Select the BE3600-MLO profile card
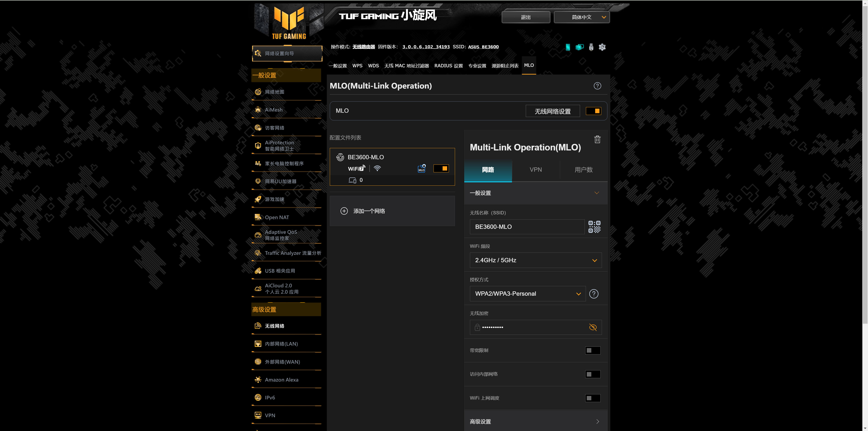The image size is (868, 431). point(392,167)
